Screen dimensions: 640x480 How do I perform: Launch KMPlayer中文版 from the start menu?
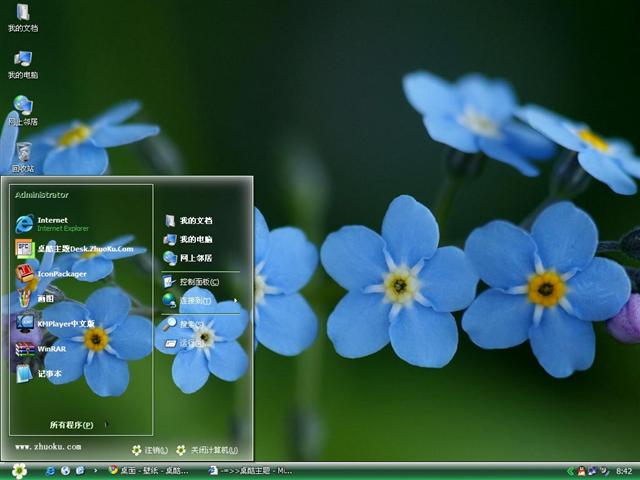(55, 324)
